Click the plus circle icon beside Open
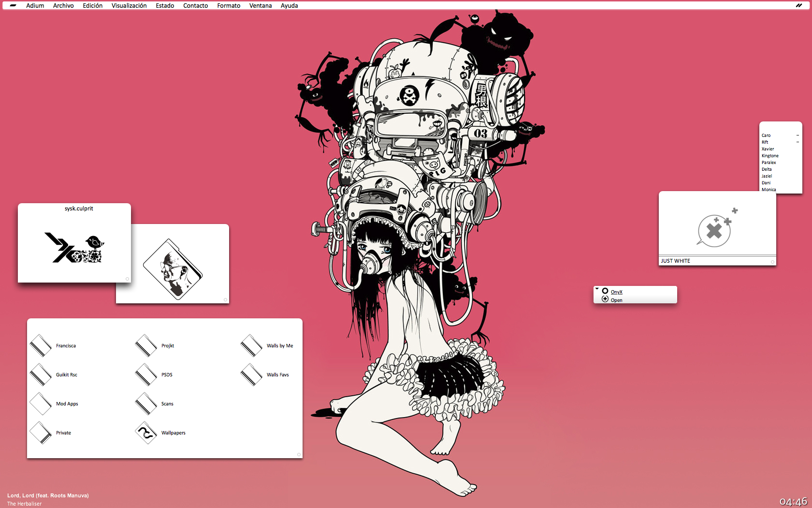The height and width of the screenshot is (508, 812). [605, 299]
